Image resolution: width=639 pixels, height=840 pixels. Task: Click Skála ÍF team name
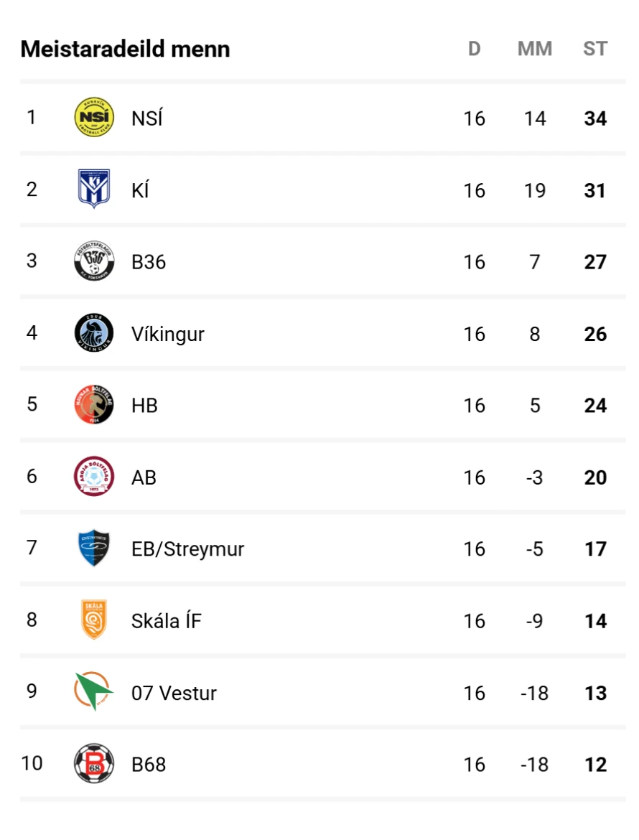166,620
